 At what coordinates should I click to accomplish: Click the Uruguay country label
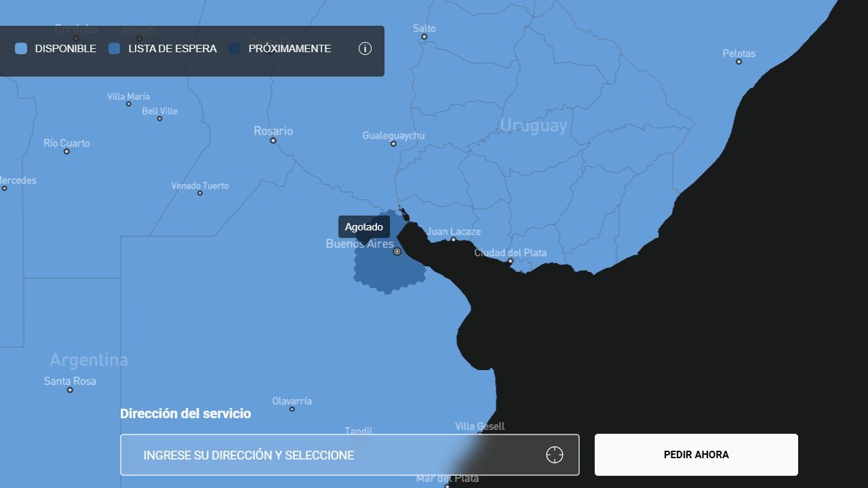pos(533,125)
